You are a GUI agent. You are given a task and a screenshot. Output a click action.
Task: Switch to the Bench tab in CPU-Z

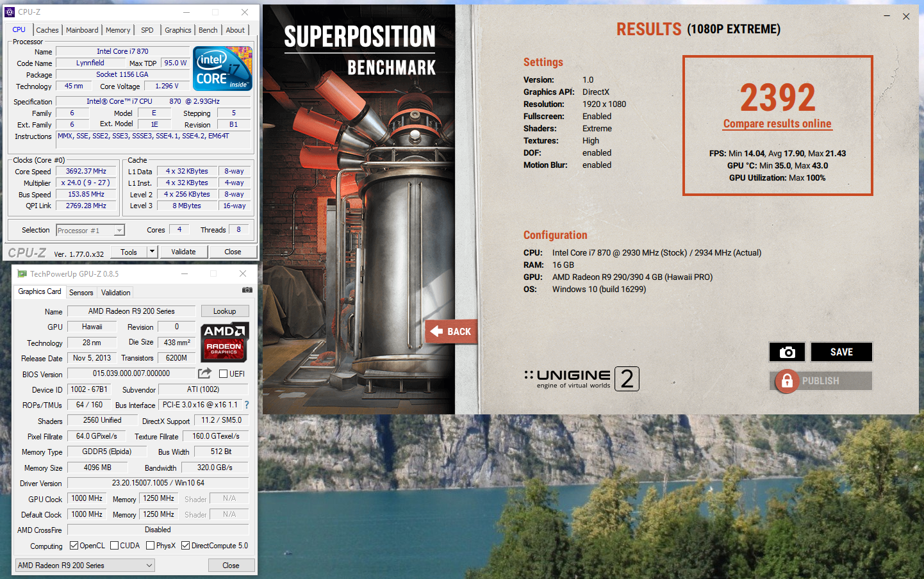pos(208,30)
